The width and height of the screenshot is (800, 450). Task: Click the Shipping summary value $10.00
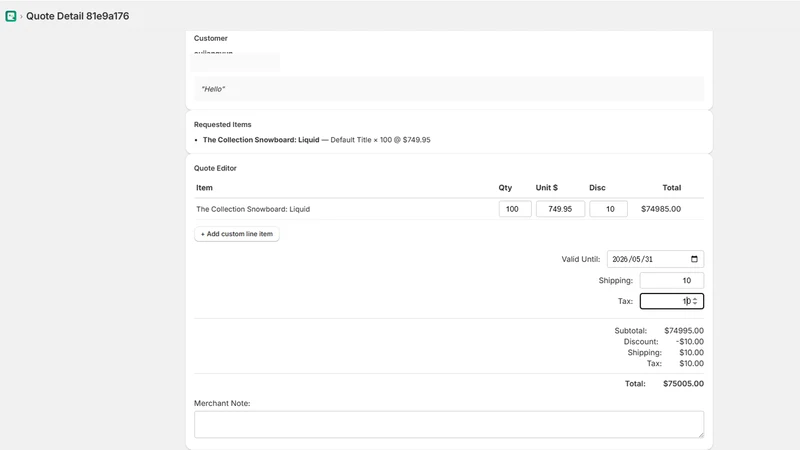pyautogui.click(x=691, y=353)
